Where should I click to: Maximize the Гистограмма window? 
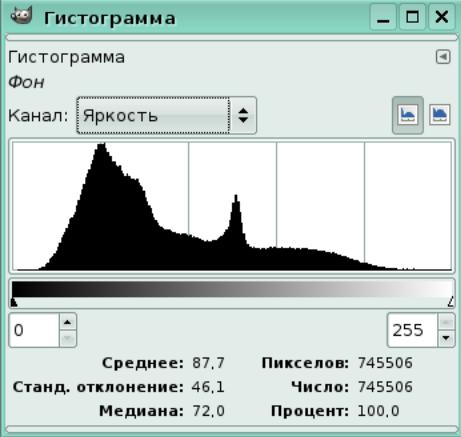[413, 16]
